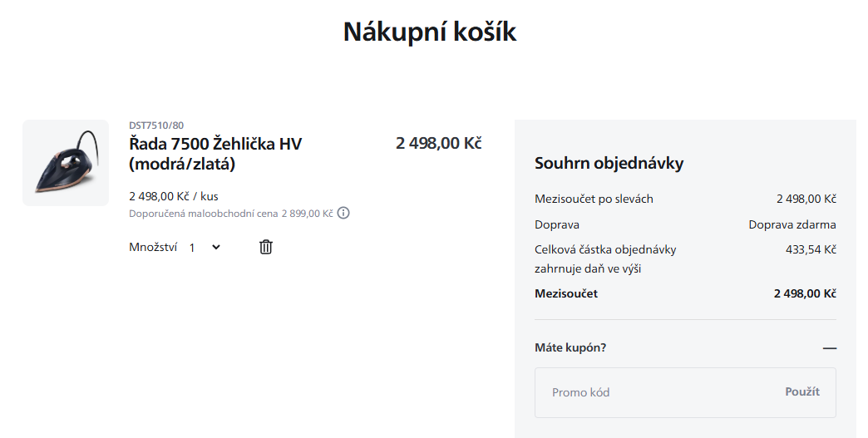The image size is (868, 438).
Task: Click the large 2 498,00 Kč item price
Action: pyautogui.click(x=438, y=143)
